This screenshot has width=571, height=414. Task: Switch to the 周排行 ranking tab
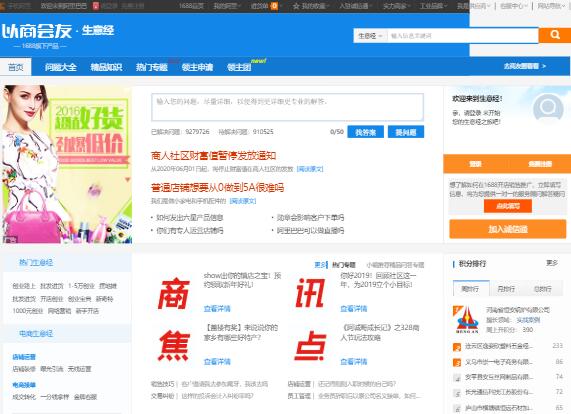pos(471,288)
